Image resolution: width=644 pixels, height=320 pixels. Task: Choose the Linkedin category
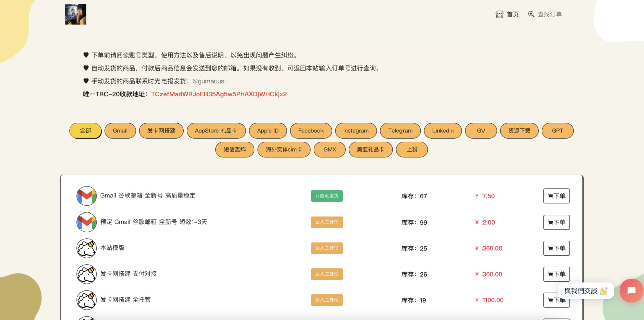point(443,131)
